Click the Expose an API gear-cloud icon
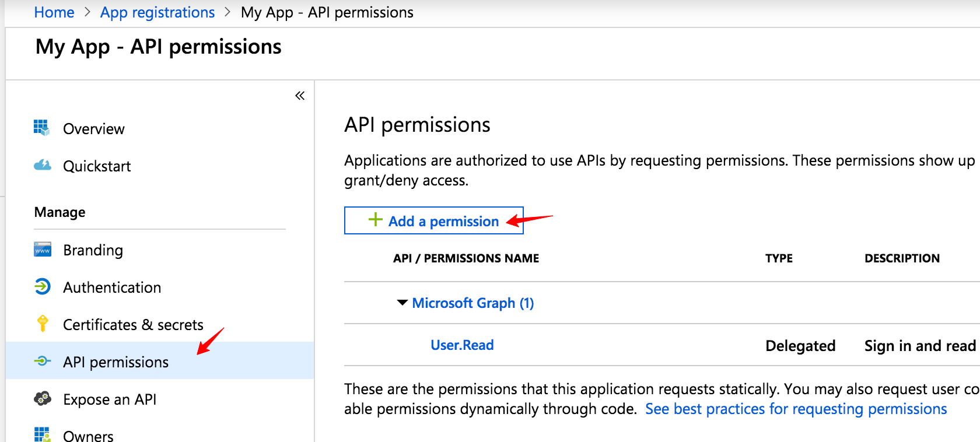980x442 pixels. (x=42, y=399)
